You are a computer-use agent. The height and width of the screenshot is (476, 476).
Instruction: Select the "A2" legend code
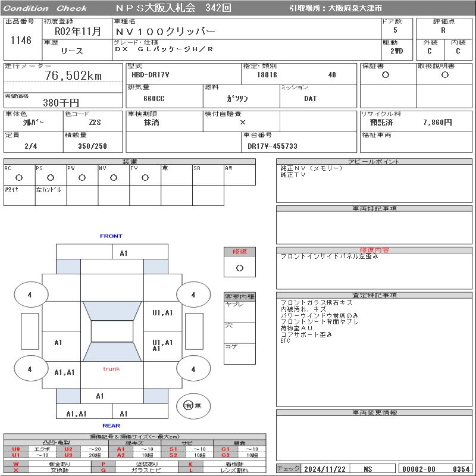pos(121,455)
